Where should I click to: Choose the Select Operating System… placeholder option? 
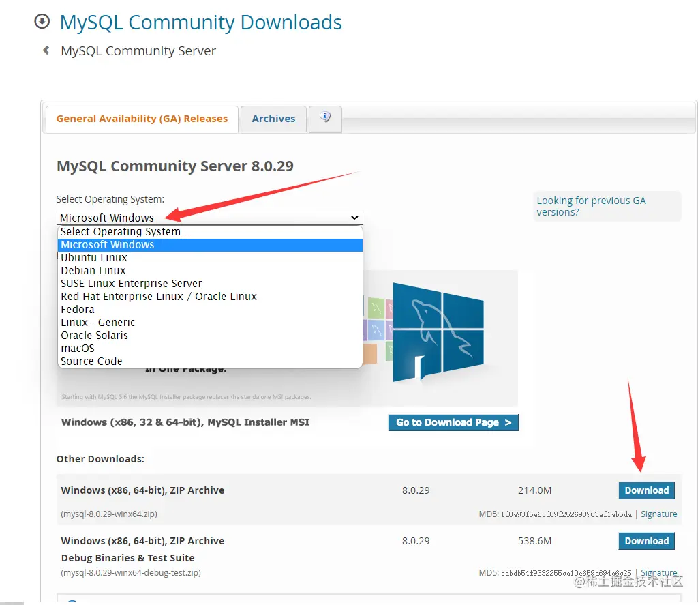(210, 231)
